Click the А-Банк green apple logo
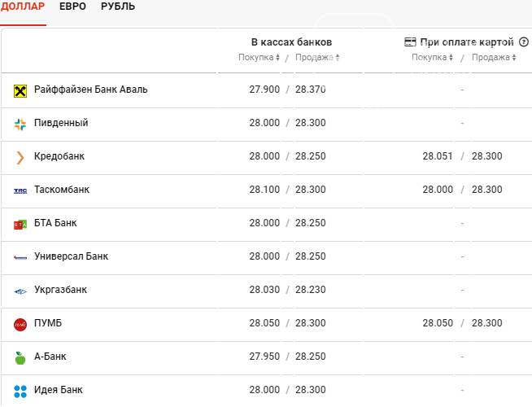 click(x=20, y=358)
